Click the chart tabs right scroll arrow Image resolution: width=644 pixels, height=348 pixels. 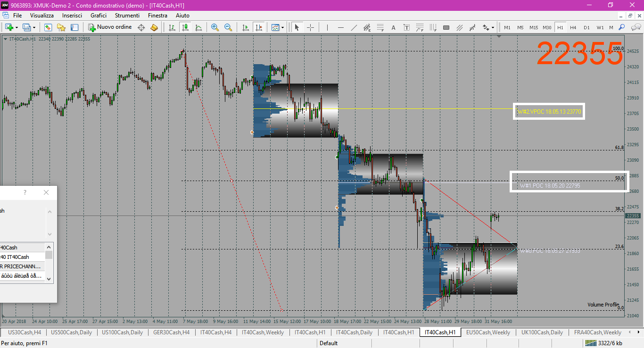[639, 332]
